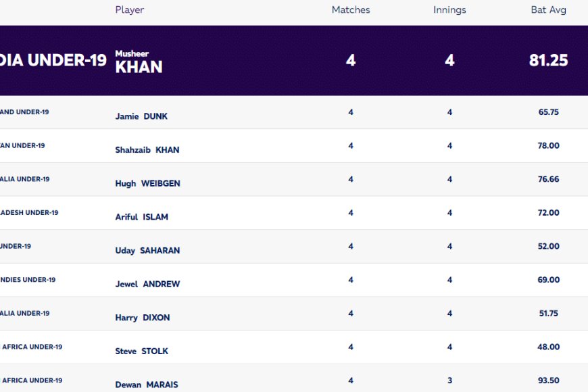
Task: Click the India Under-19 team name in highlighted row
Action: point(53,60)
